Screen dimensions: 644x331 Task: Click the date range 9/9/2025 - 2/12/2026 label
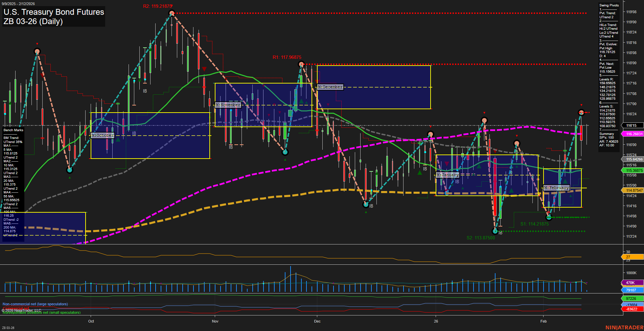tap(18, 3)
